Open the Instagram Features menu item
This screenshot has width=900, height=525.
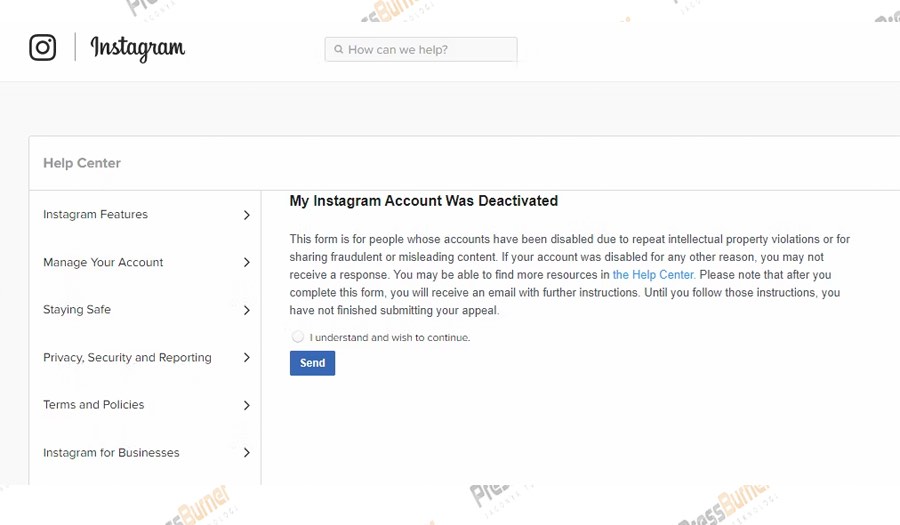[95, 215]
